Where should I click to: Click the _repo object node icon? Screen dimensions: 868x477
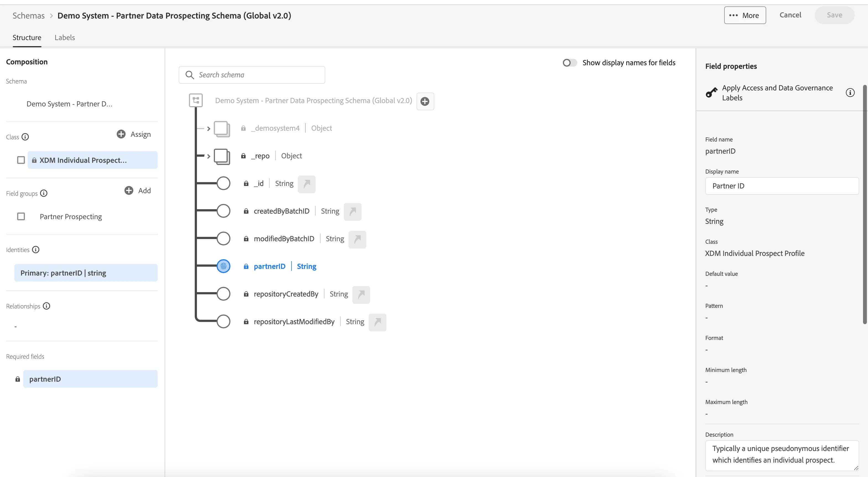222,156
